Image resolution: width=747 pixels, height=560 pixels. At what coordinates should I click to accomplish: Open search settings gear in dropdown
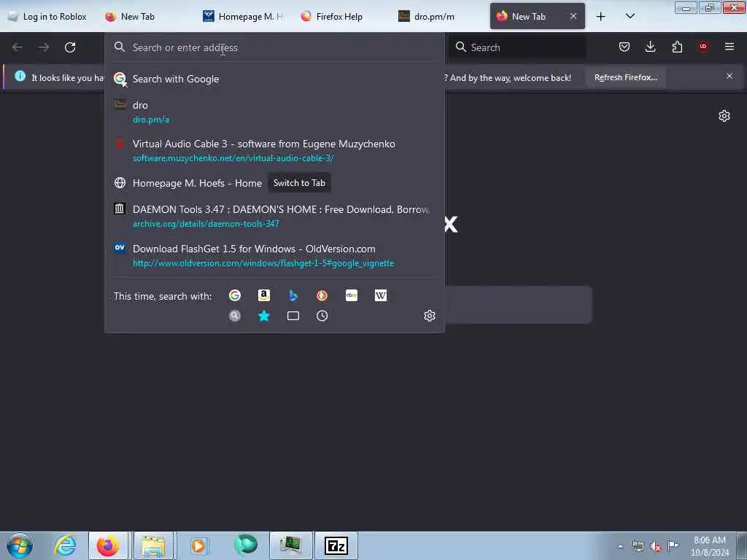click(x=430, y=316)
